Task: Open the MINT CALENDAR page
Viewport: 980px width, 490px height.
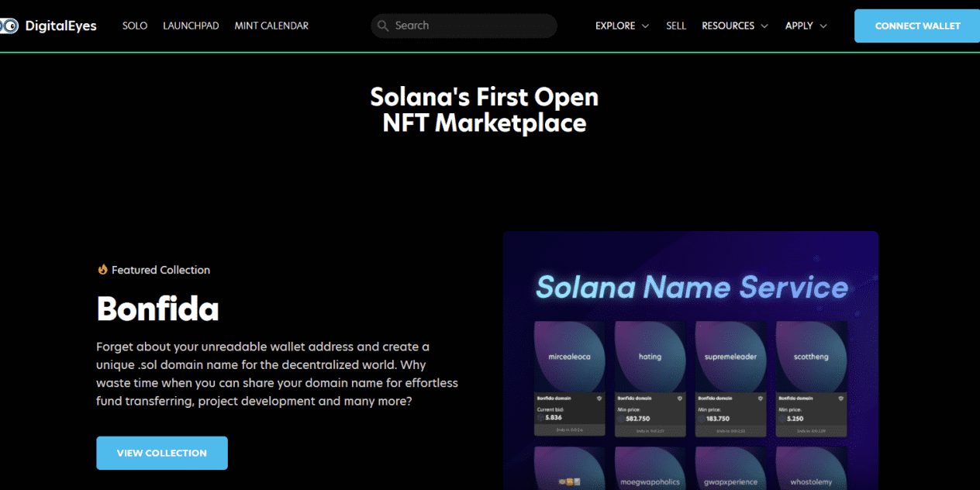Action: pyautogui.click(x=271, y=26)
